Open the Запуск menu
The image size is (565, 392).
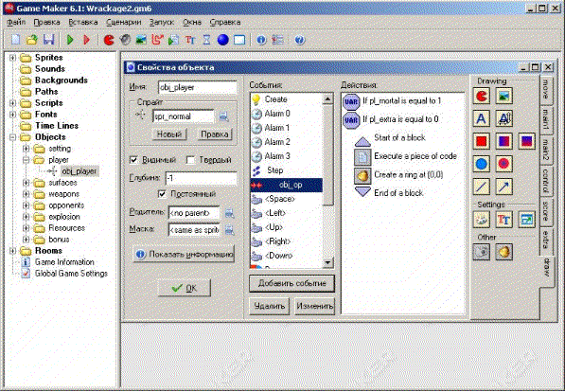pyautogui.click(x=162, y=23)
